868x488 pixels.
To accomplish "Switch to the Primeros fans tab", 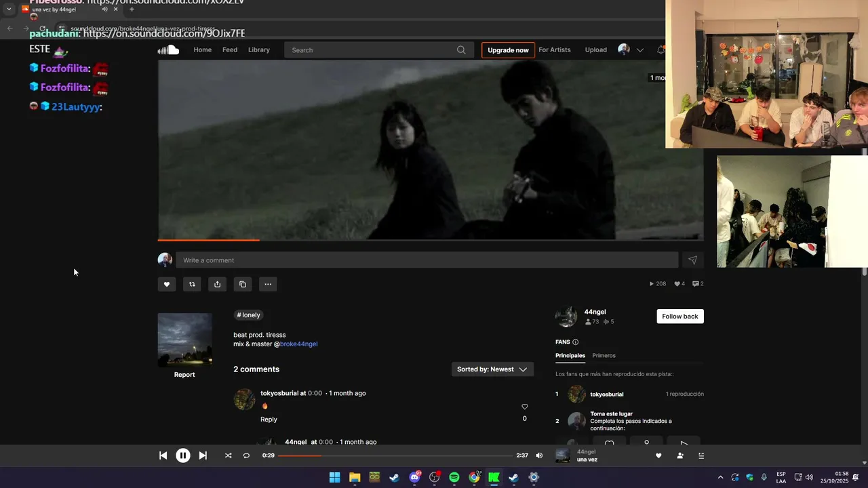I will click(604, 356).
